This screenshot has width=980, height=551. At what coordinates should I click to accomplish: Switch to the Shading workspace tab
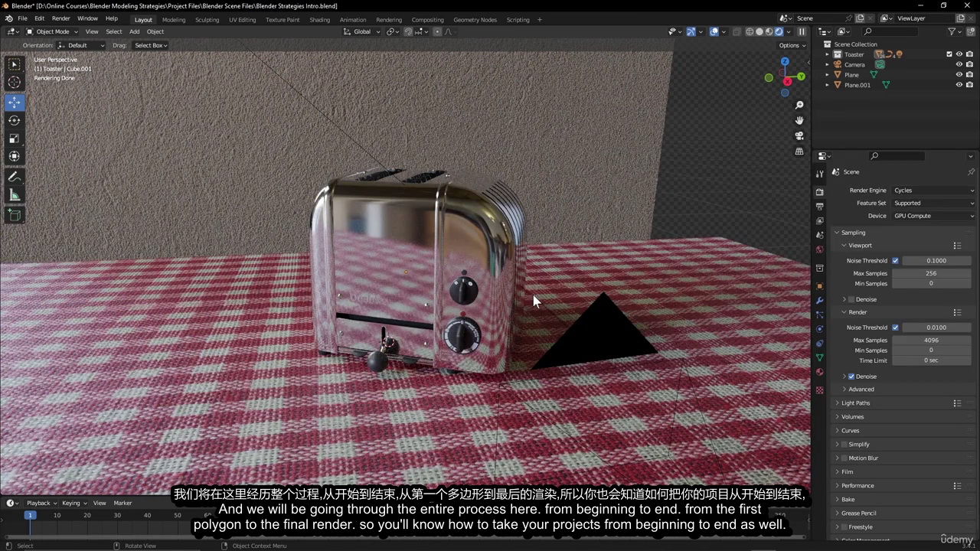coord(319,20)
